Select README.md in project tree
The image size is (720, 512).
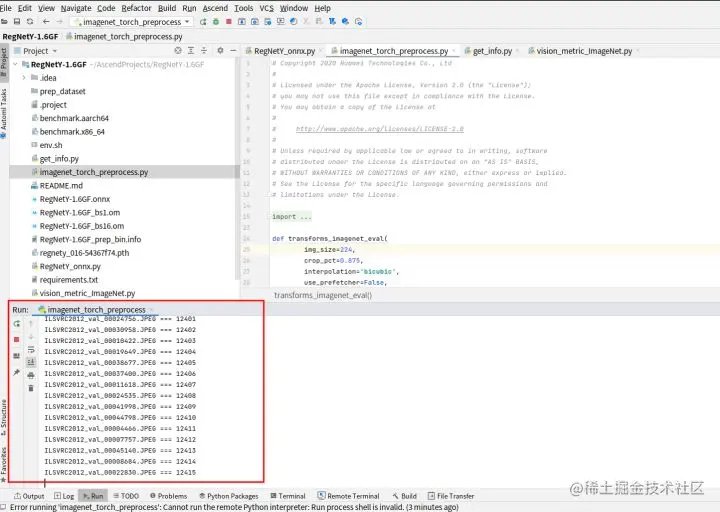(x=61, y=186)
